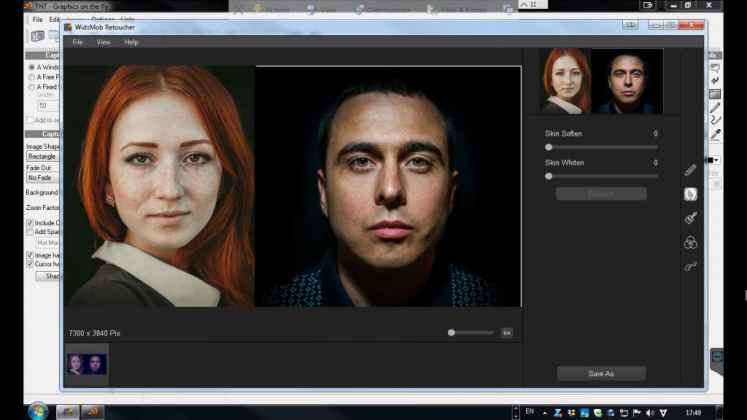
Task: Choose the brush tool in right sidebar
Action: [x=690, y=218]
